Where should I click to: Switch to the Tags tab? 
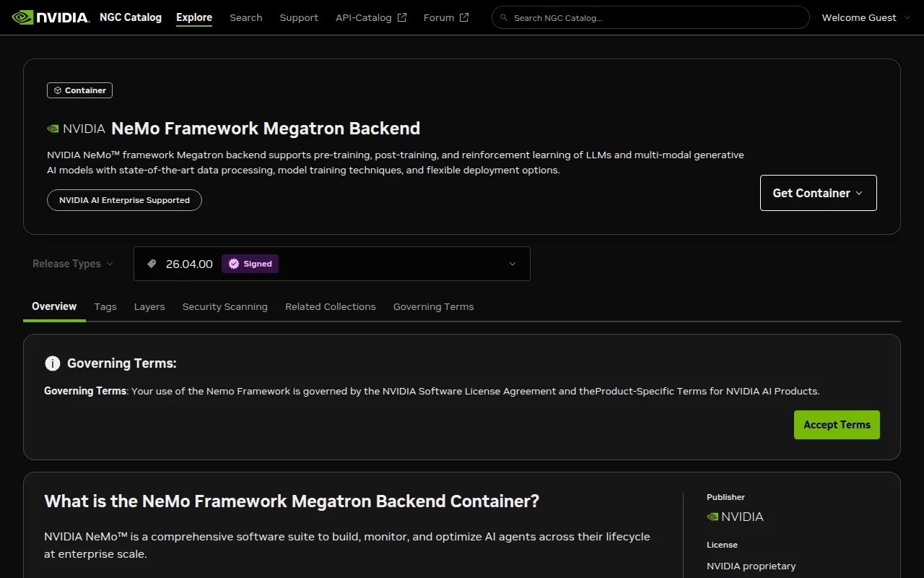pos(105,306)
